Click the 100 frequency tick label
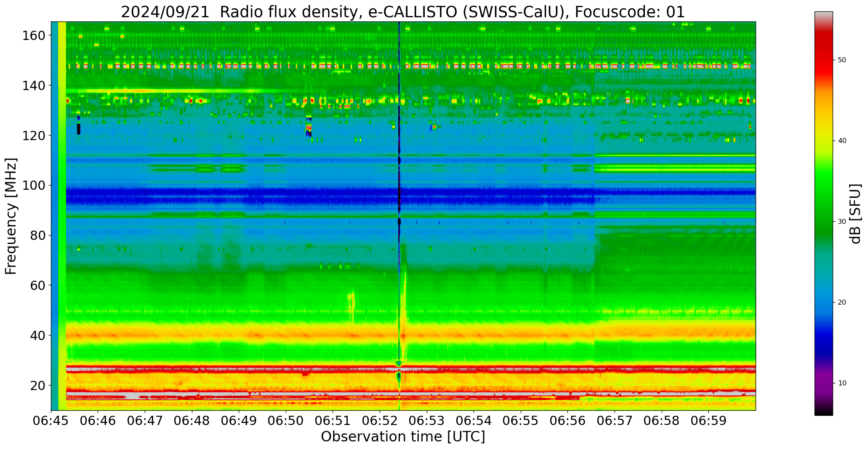Image resolution: width=868 pixels, height=449 pixels. pos(34,186)
